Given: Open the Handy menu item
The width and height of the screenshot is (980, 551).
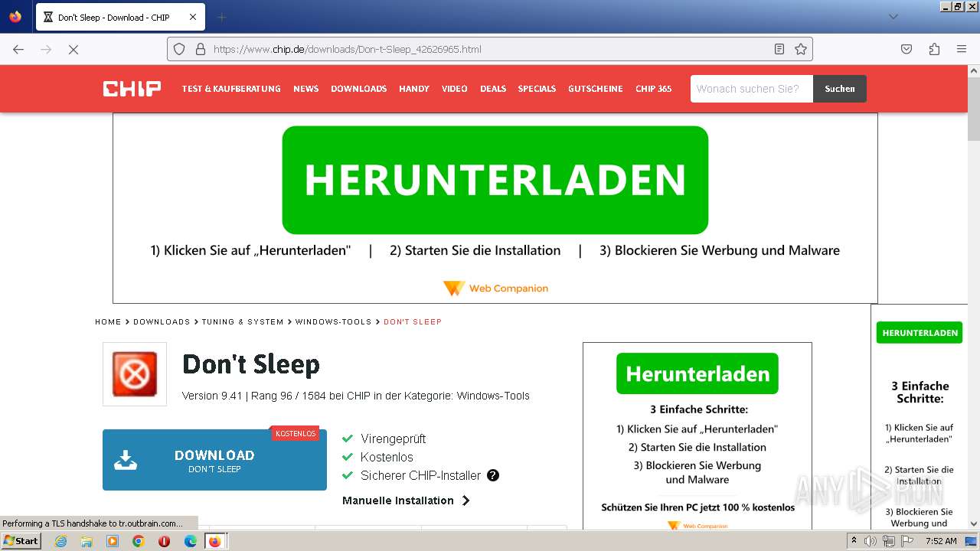Looking at the screenshot, I should tap(413, 89).
